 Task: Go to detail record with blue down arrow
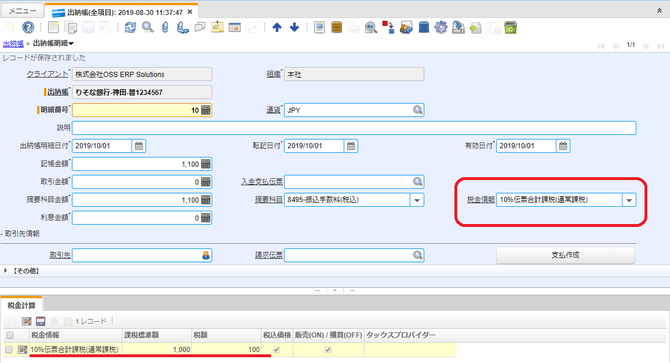(x=294, y=28)
